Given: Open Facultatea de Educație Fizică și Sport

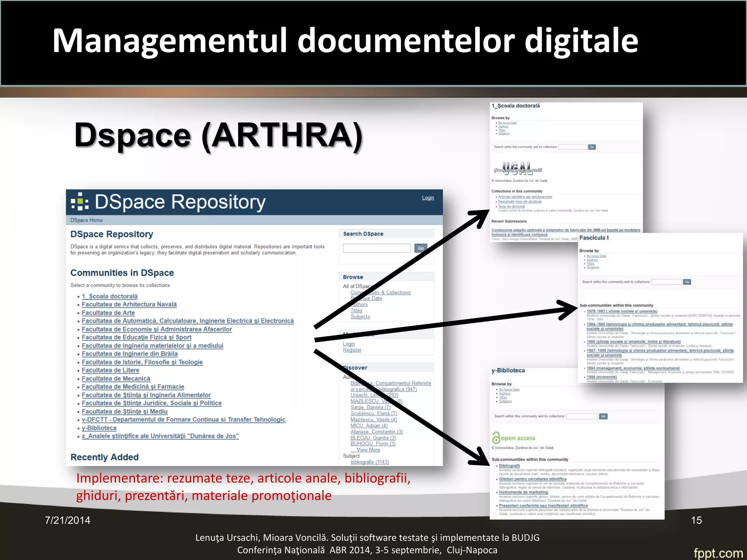Looking at the screenshot, I should tap(137, 337).
